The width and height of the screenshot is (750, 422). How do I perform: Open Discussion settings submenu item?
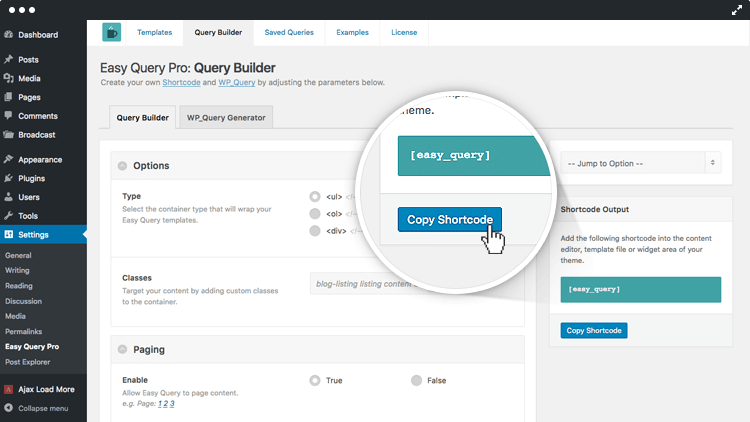pos(23,301)
